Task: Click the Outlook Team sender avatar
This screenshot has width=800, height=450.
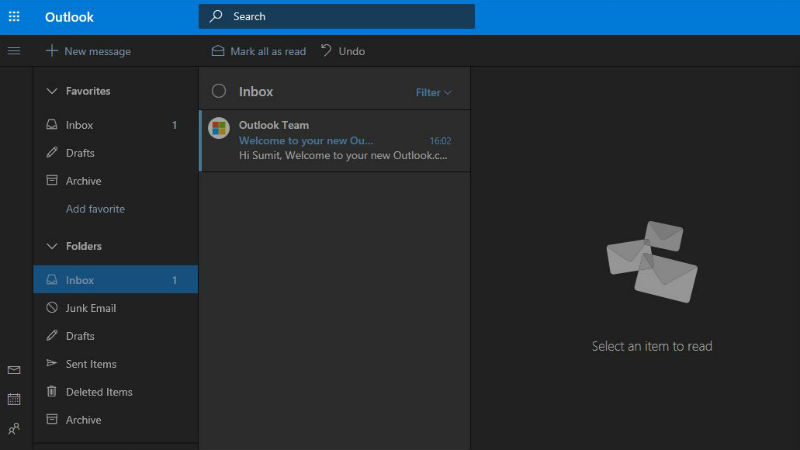Action: pyautogui.click(x=219, y=128)
